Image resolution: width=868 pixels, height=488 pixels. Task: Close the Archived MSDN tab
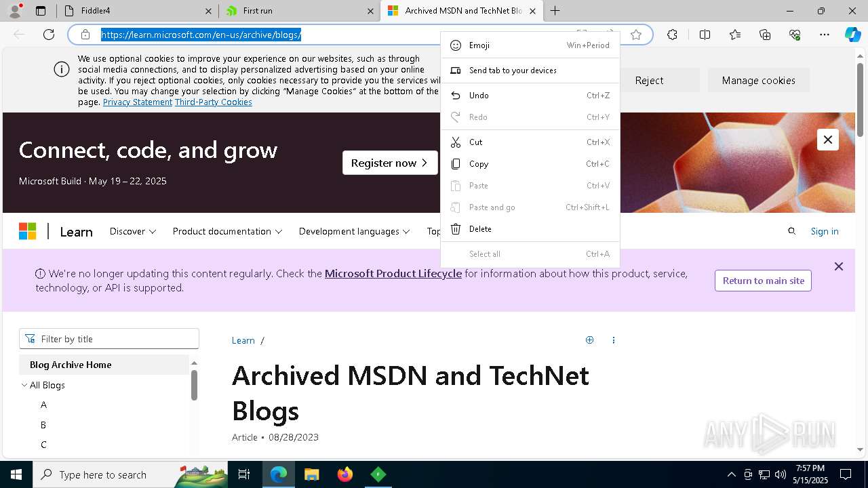coord(532,11)
